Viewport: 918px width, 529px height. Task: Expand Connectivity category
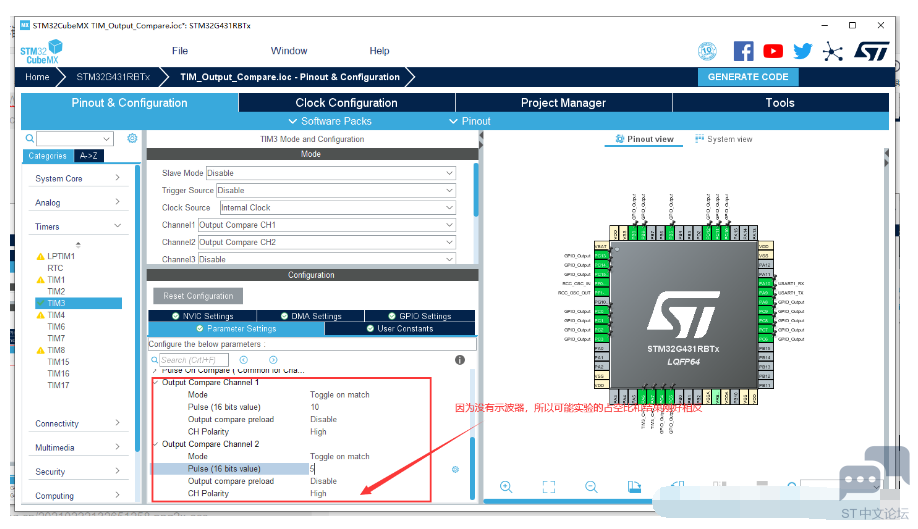click(x=77, y=424)
